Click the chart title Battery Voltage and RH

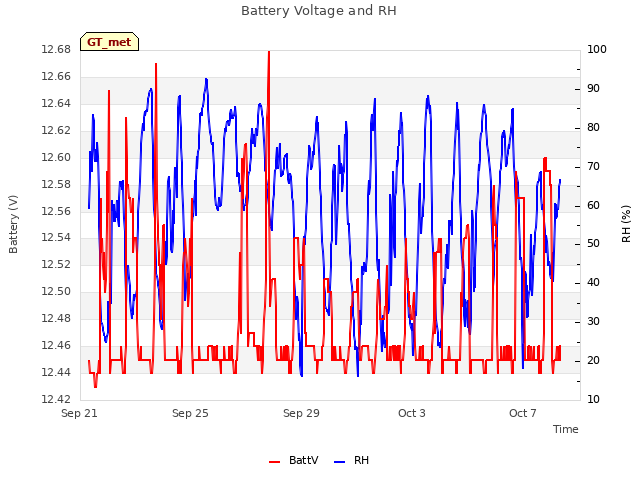coord(319,11)
